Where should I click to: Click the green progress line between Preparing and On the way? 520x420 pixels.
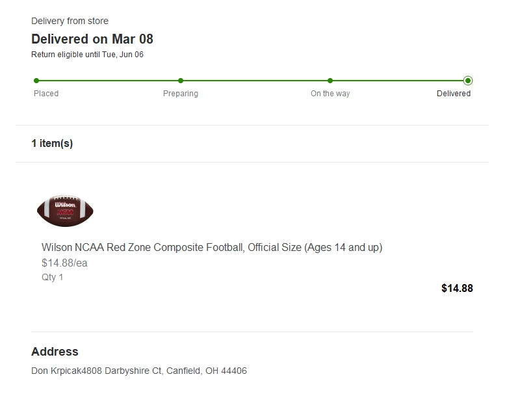tap(255, 81)
